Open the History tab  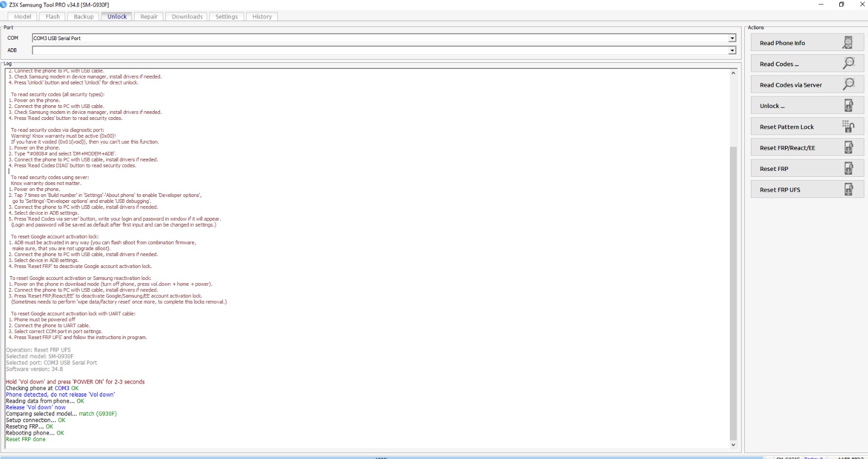[262, 17]
